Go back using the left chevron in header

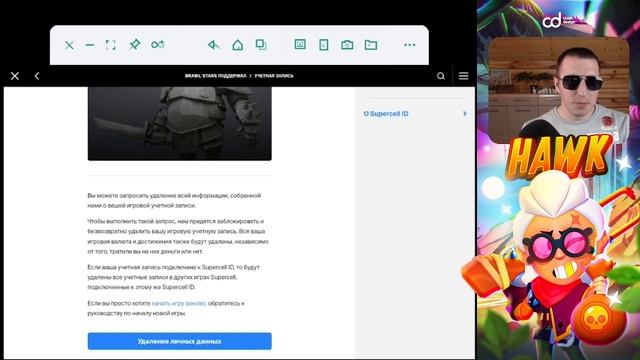37,76
